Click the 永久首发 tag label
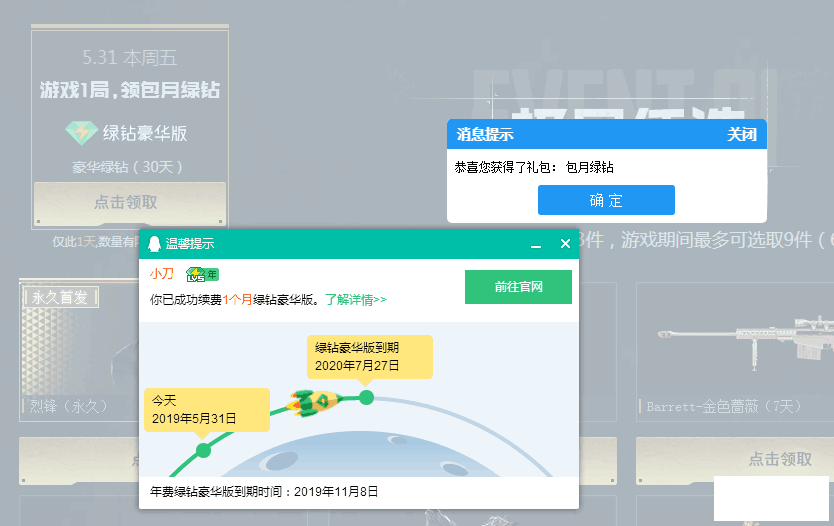This screenshot has height=526, width=834. tap(60, 297)
